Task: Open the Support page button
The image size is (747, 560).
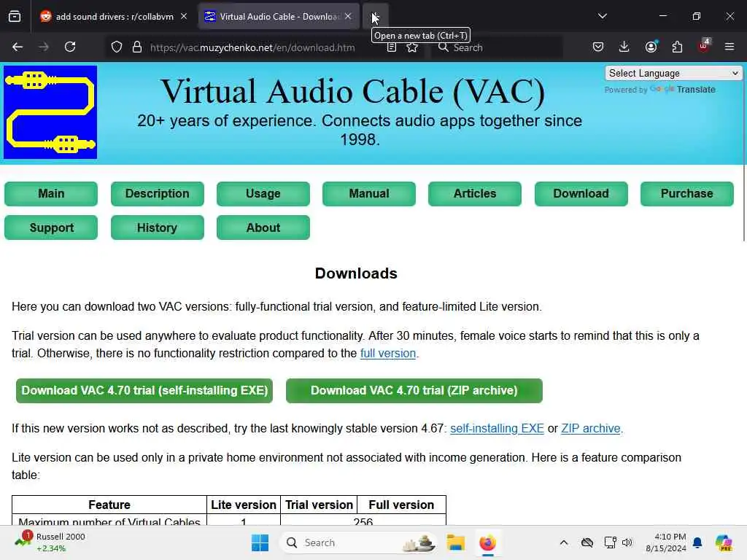Action: (51, 227)
